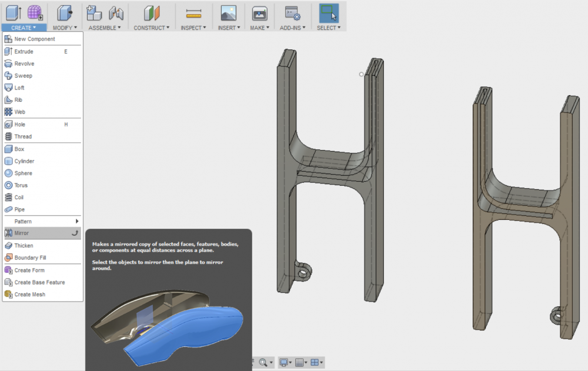Screen dimensions: 588x371
Task: Click the Insert image icon above INSERT
Action: tap(228, 12)
